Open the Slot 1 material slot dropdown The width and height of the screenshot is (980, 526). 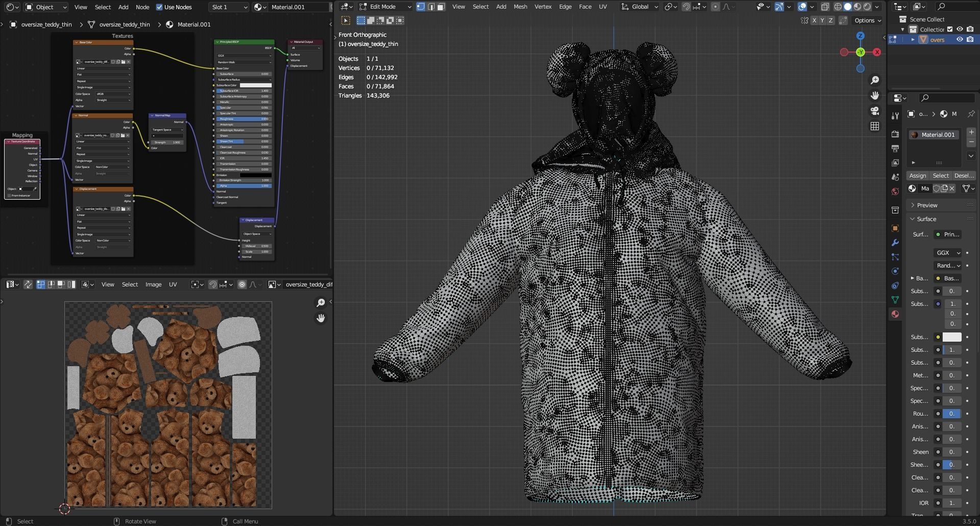pos(229,7)
